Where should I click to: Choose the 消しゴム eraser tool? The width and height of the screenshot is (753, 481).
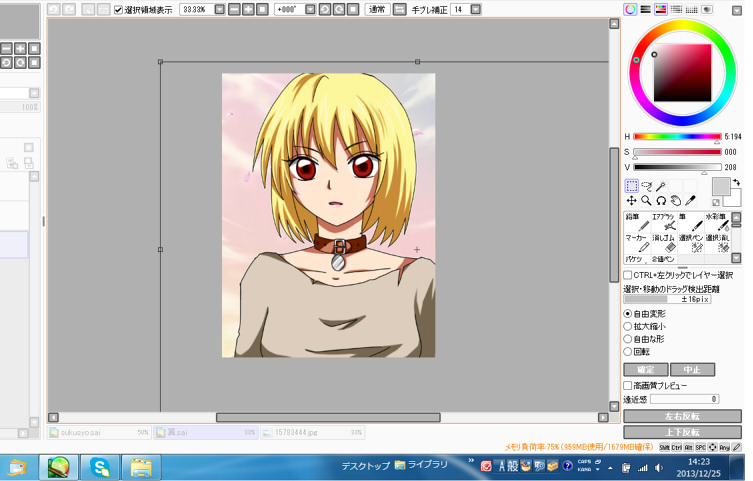tap(664, 243)
